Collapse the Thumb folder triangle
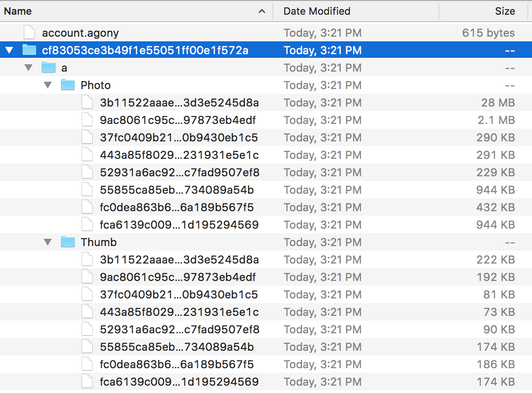This screenshot has height=393, width=532. [x=48, y=242]
